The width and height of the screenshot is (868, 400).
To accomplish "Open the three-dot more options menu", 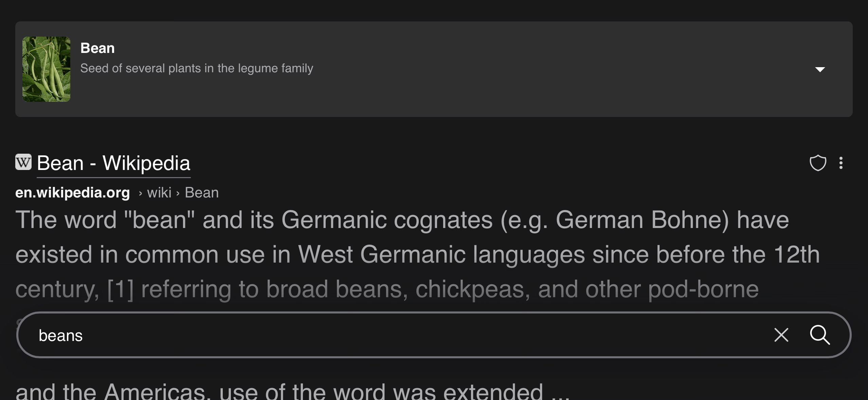I will tap(841, 163).
